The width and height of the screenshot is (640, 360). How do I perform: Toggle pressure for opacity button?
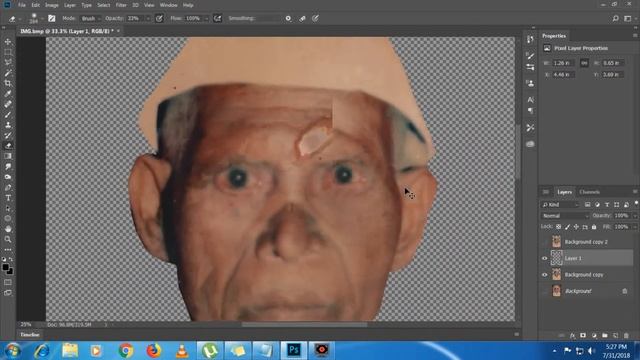tap(159, 18)
